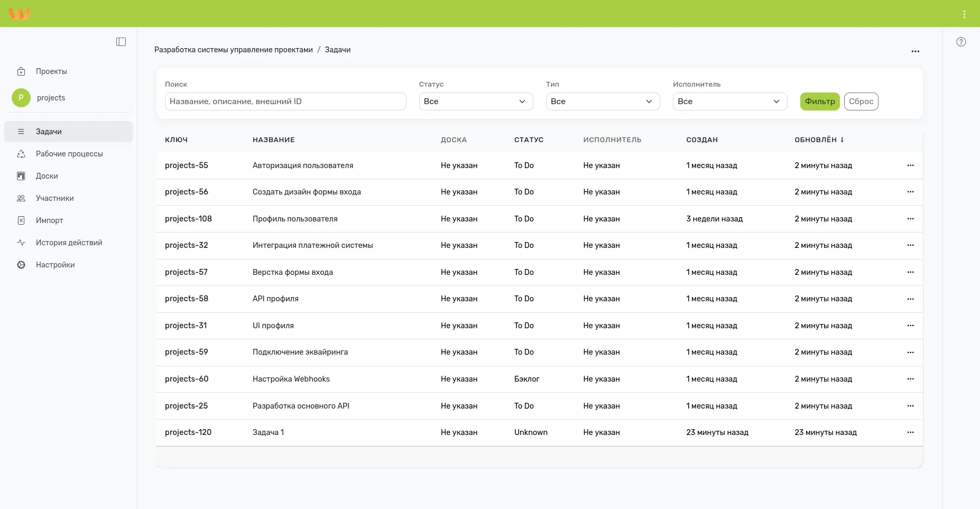Image resolution: width=980 pixels, height=509 pixels.
Task: Click task name Создать дизайн формы входа
Action: tap(307, 192)
